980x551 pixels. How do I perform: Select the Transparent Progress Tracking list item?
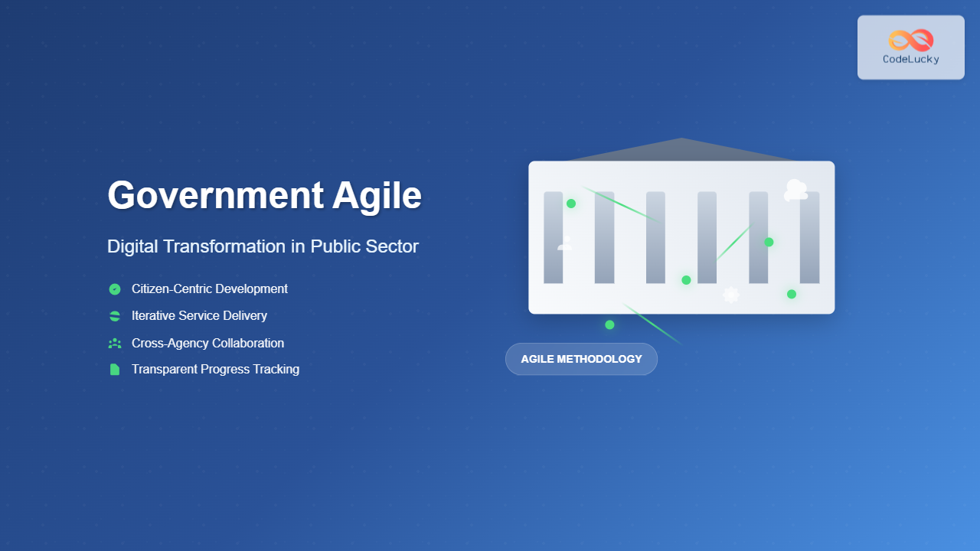tap(216, 369)
